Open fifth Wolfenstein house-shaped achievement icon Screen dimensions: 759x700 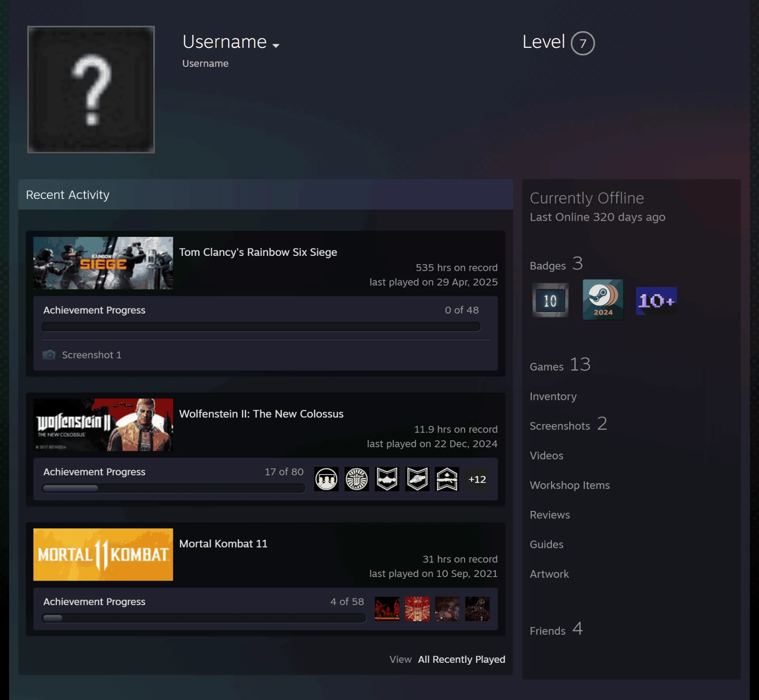tap(447, 479)
